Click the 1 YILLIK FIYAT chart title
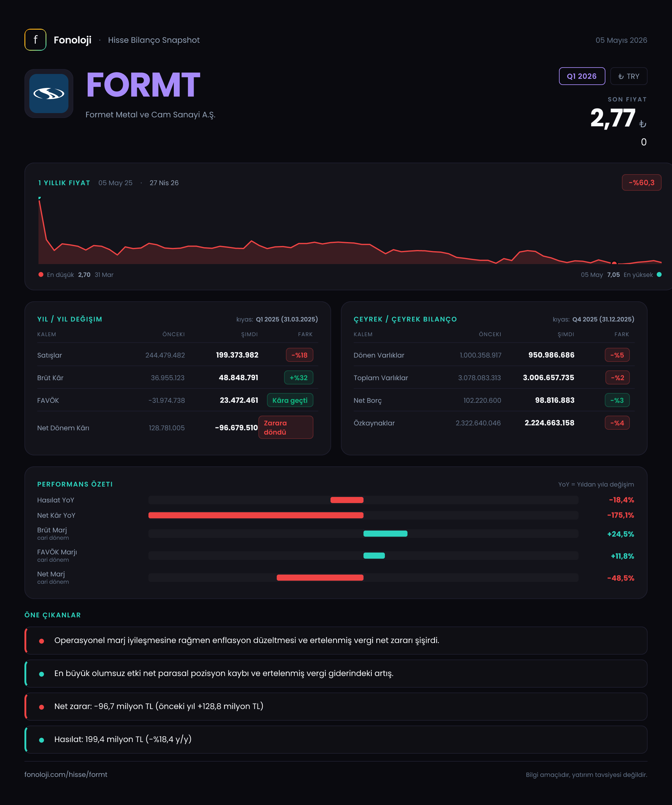The image size is (672, 805). 64,183
